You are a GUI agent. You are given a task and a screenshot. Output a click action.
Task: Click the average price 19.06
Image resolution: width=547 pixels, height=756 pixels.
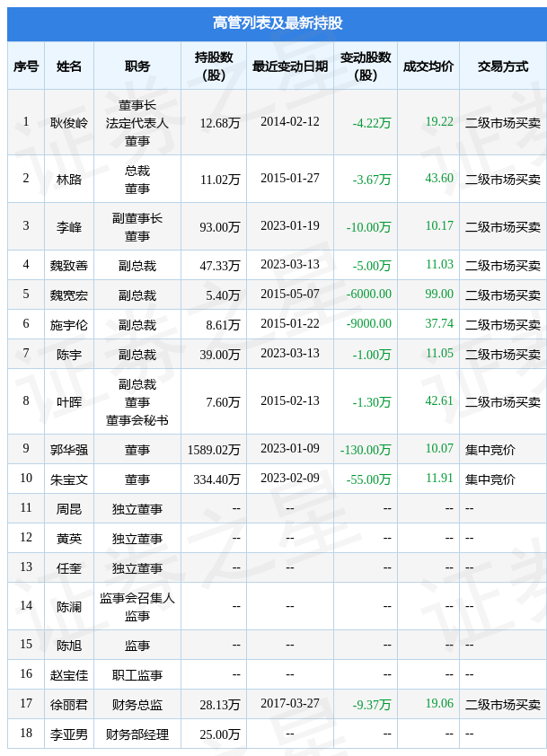pyautogui.click(x=439, y=703)
